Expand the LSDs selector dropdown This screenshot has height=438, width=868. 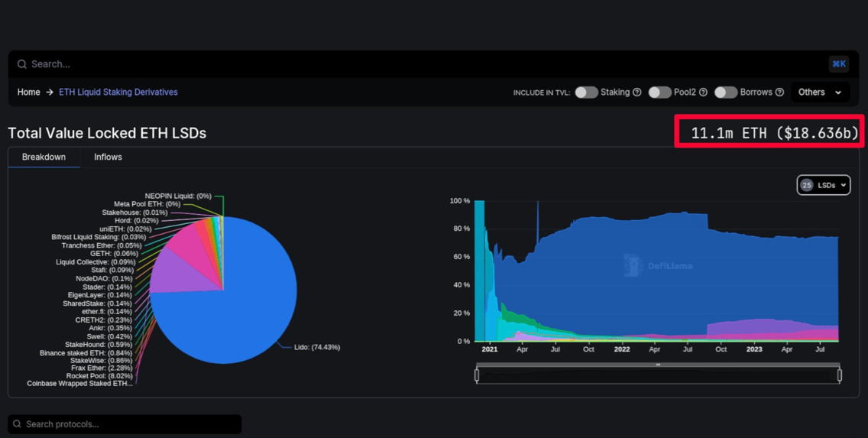(824, 185)
